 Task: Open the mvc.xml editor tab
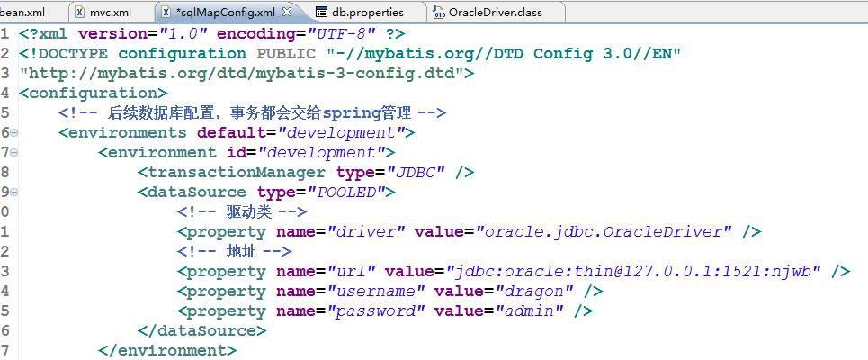[x=110, y=13]
